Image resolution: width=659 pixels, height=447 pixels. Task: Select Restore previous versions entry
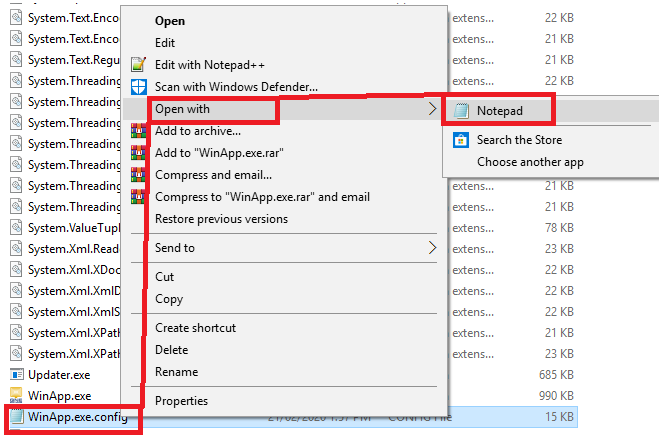221,219
